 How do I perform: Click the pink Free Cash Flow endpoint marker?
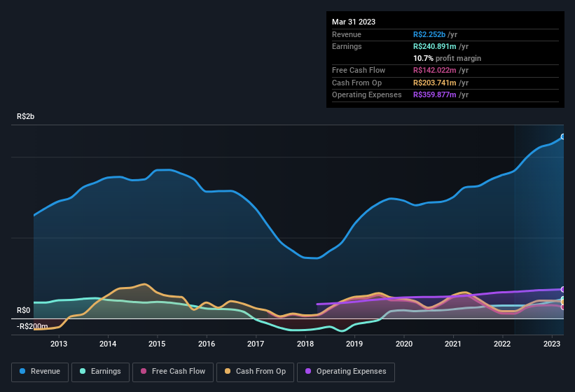(x=563, y=307)
